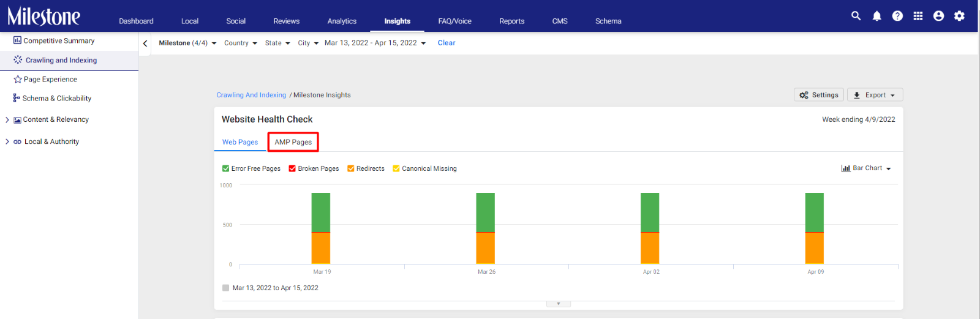Image resolution: width=980 pixels, height=319 pixels.
Task: Switch to the AMP Pages tab
Action: click(293, 142)
